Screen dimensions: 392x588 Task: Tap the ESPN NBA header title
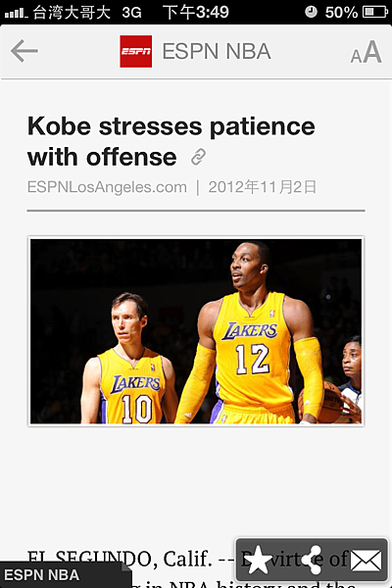[217, 51]
